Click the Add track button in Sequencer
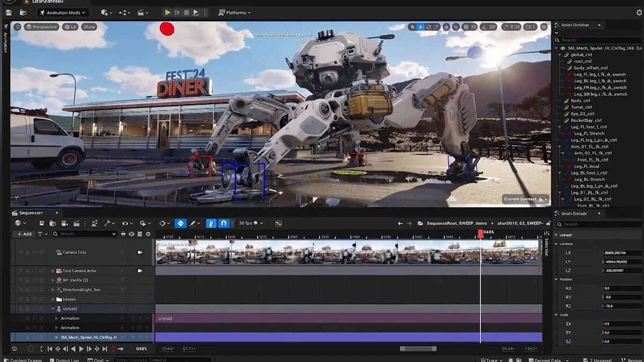The width and height of the screenshot is (644, 362). coord(24,234)
